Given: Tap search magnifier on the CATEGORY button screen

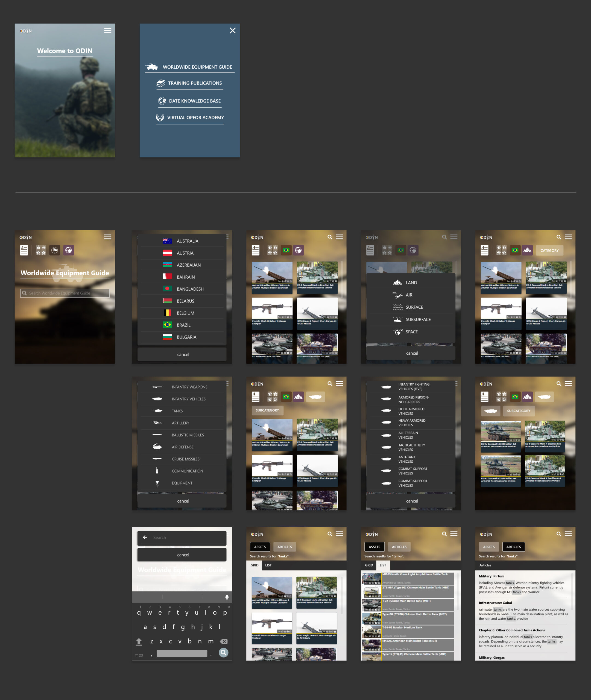Looking at the screenshot, I should click(559, 237).
